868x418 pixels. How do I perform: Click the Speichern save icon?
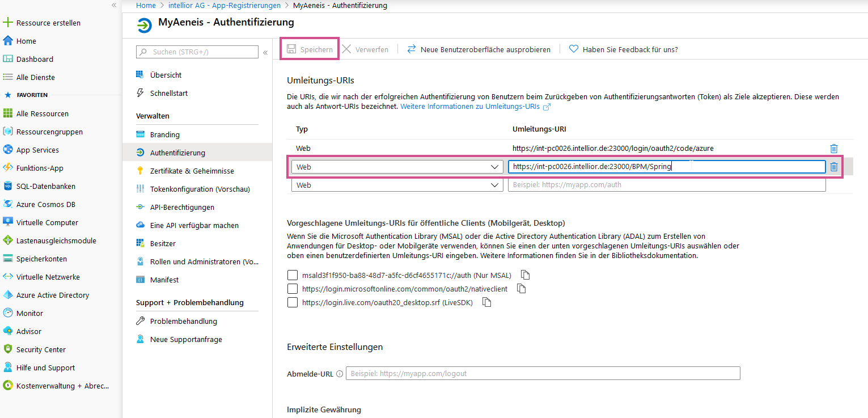292,49
